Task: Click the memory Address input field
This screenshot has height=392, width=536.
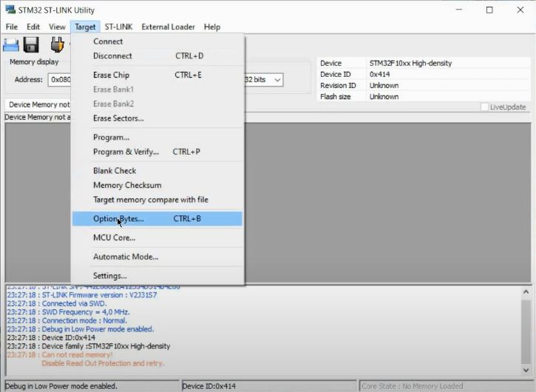Action: [x=59, y=79]
